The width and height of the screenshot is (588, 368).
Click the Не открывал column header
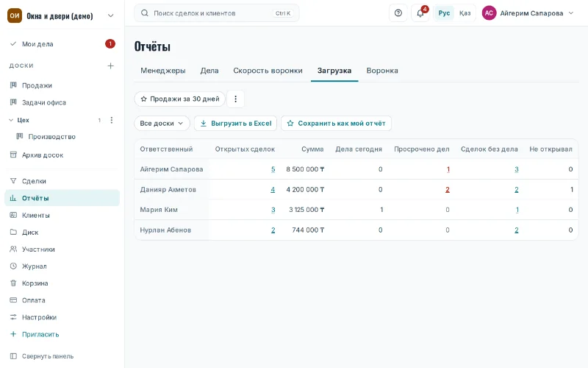click(x=551, y=149)
